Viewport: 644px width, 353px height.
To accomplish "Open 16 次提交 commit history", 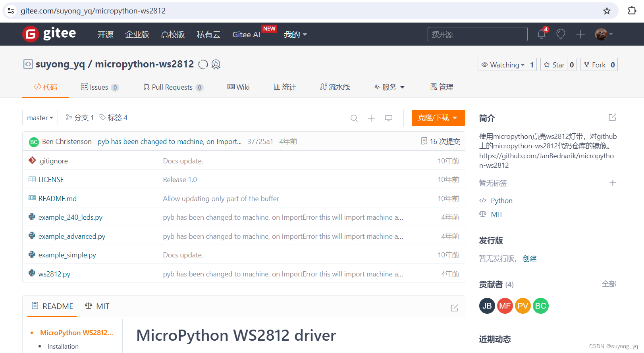I will coord(440,141).
